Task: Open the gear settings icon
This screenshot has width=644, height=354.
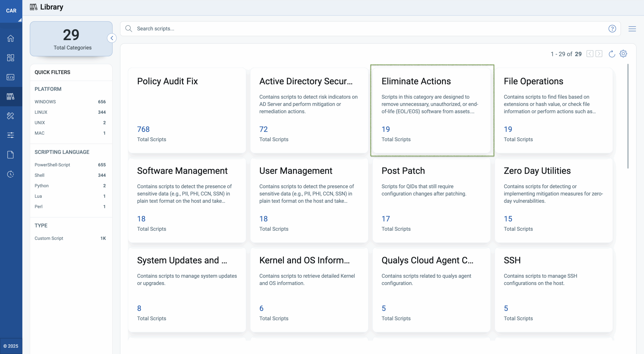Action: [623, 54]
